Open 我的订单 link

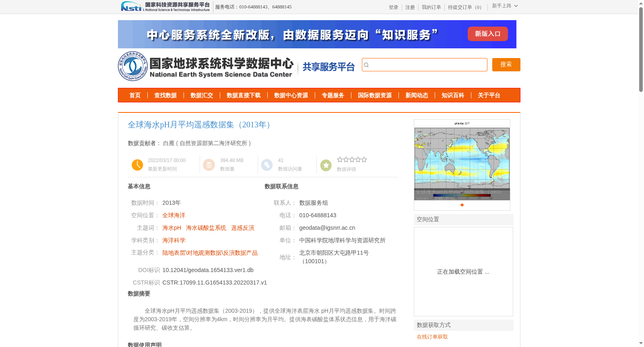pyautogui.click(x=431, y=7)
